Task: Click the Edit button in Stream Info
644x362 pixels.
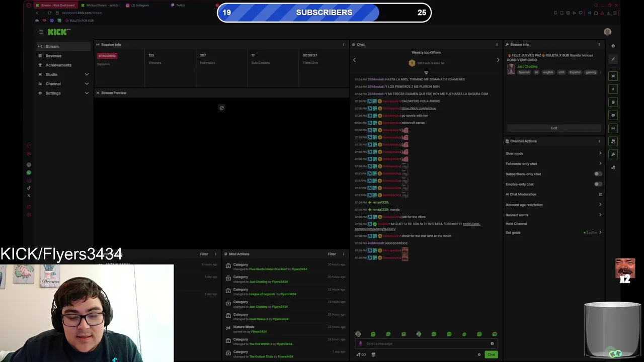Action: click(554, 128)
